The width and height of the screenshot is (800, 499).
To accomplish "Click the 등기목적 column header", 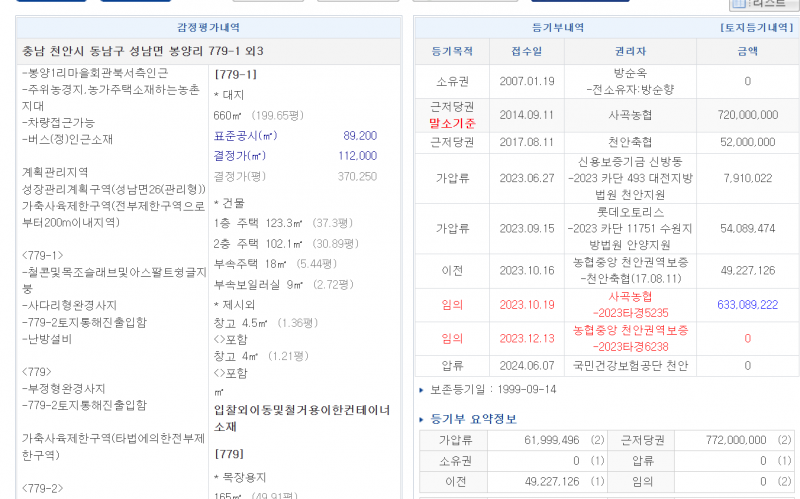I will 452,51.
